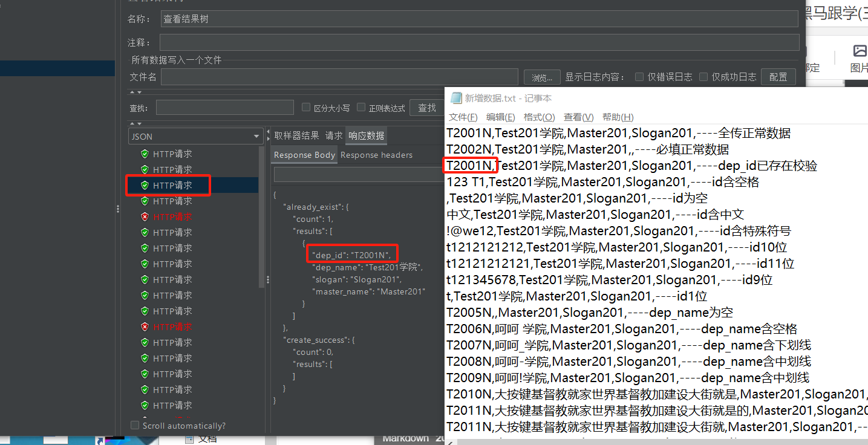Click the 查找 search button
The image size is (868, 445).
pyautogui.click(x=427, y=108)
